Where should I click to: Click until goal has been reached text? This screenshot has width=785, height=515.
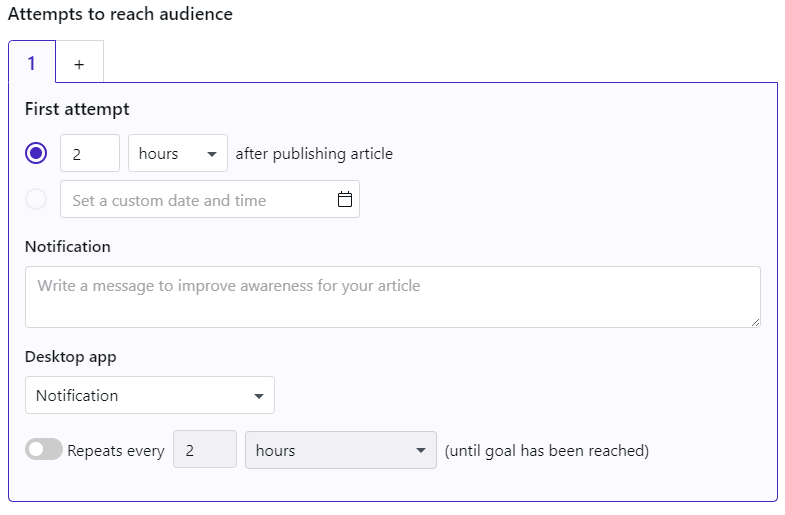click(547, 450)
